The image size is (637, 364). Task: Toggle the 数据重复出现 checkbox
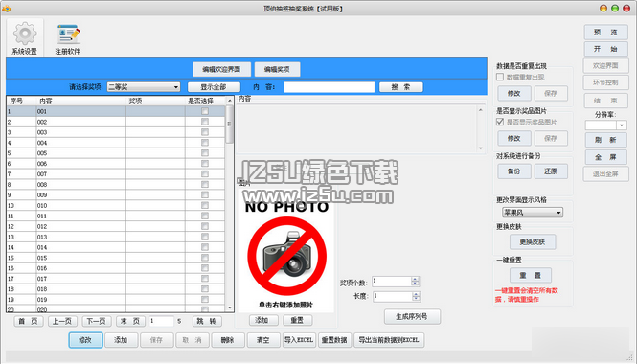[x=500, y=77]
